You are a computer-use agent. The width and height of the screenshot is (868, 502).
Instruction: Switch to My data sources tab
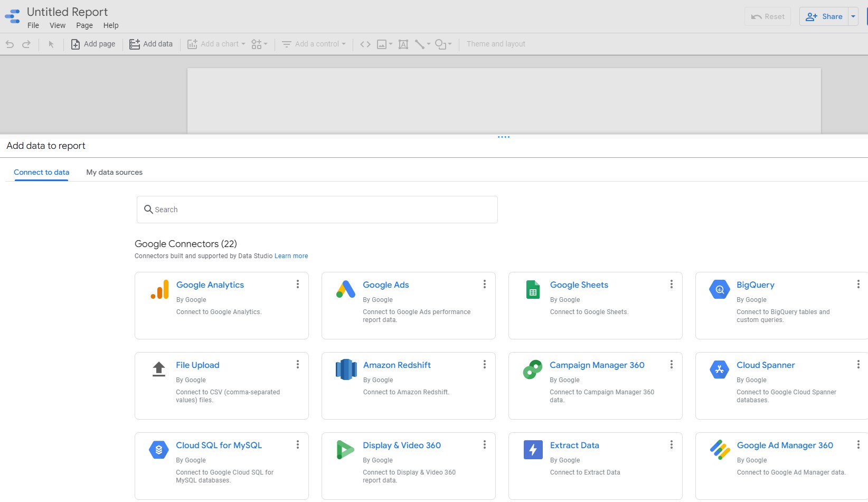coord(115,172)
